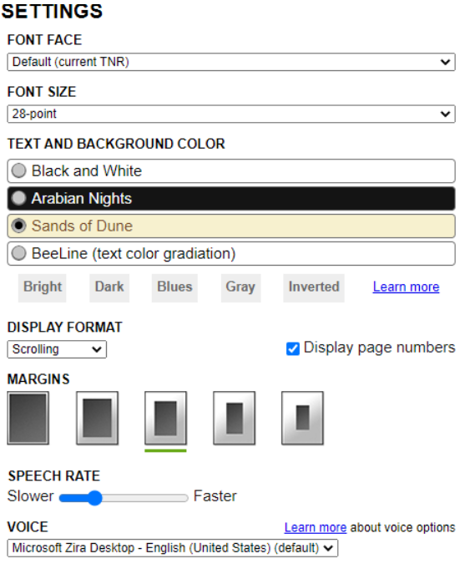Image resolution: width=475 pixels, height=574 pixels.
Task: Select Sands of Dune color scheme
Action: (231, 226)
